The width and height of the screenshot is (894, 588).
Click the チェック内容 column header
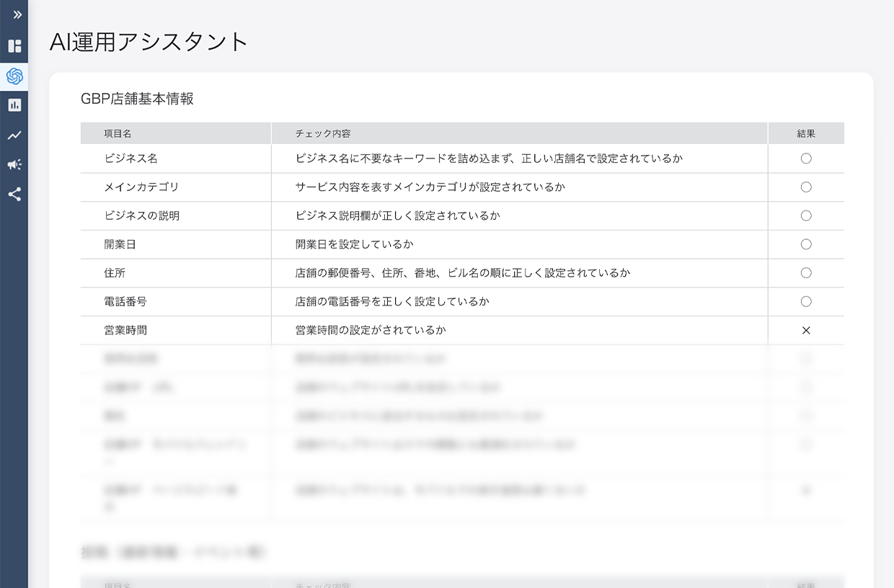[323, 134]
